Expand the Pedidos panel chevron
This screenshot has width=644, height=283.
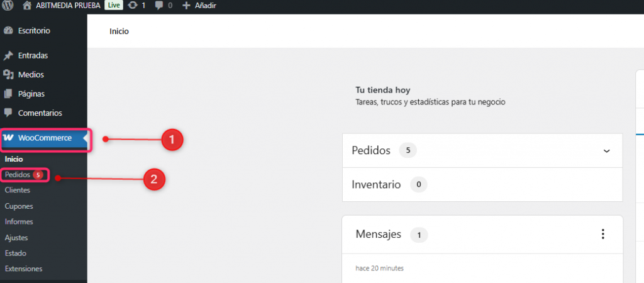(606, 151)
